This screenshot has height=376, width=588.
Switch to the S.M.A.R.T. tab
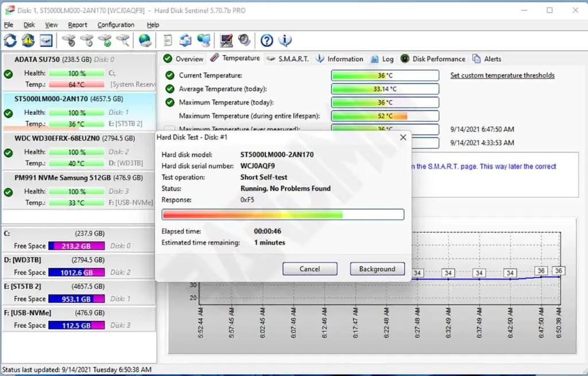pyautogui.click(x=288, y=59)
